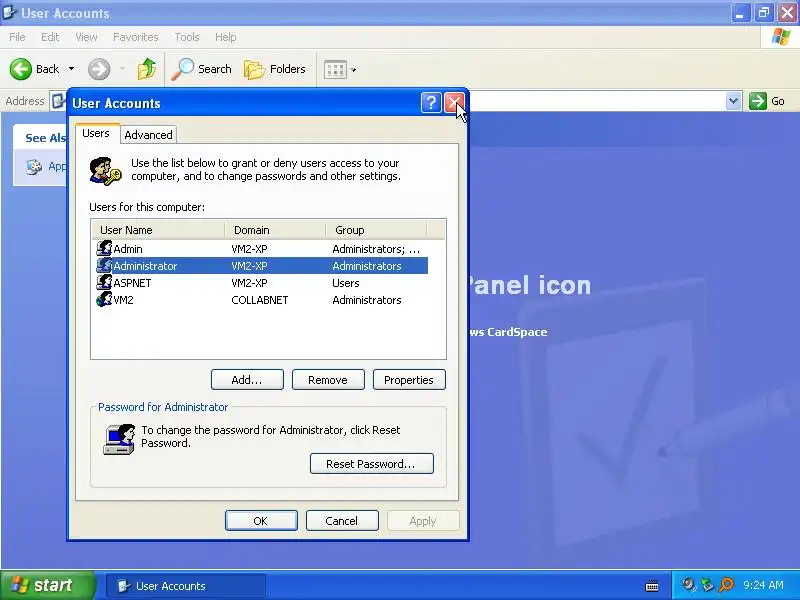Click COLLABNET domain cell
800x600 pixels.
click(x=260, y=300)
